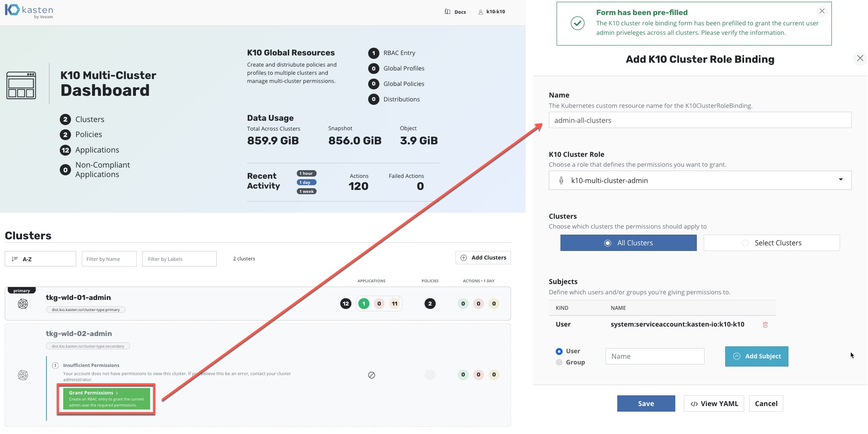
Task: Click the unavailable applications circle-slash icon
Action: click(x=372, y=375)
